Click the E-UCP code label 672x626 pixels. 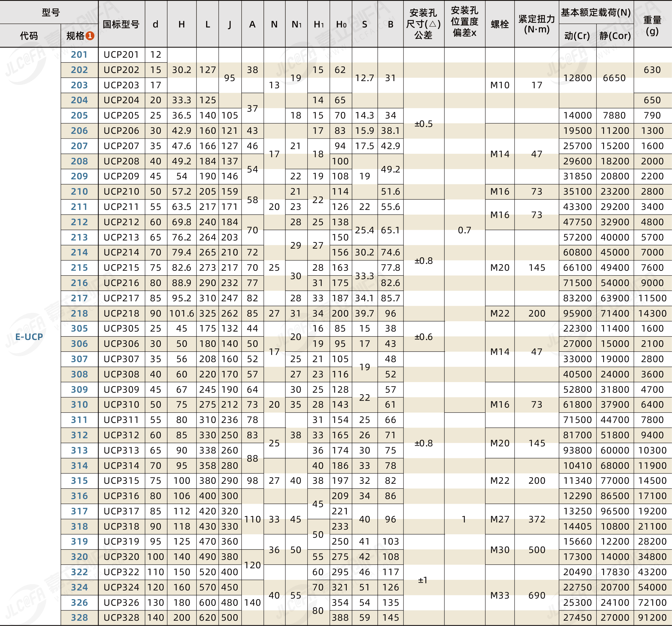click(x=29, y=337)
